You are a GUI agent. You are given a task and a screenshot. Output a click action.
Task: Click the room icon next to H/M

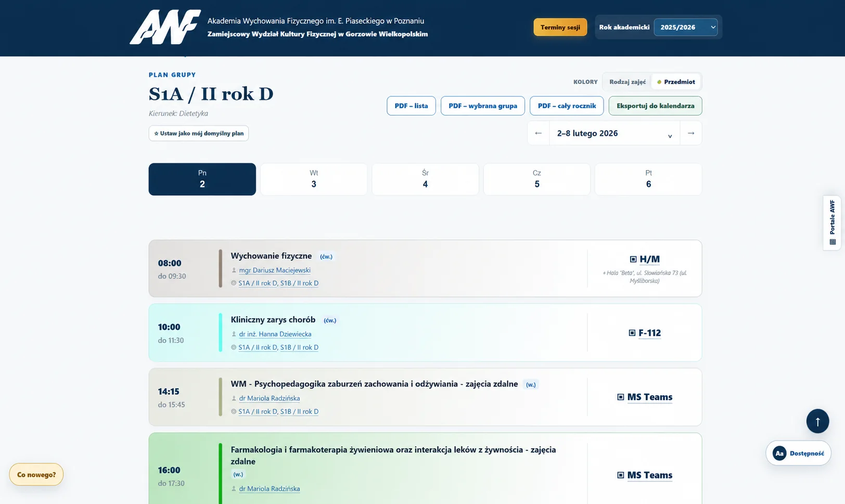pos(633,259)
